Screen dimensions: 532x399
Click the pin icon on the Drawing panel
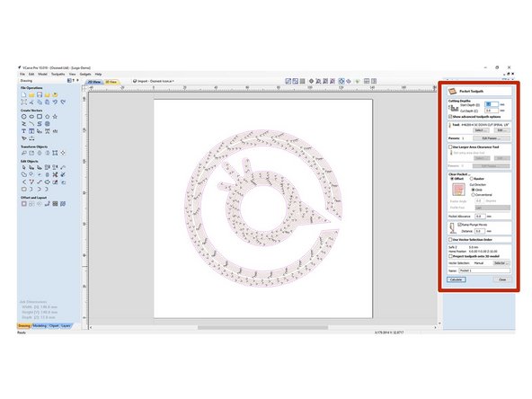tap(74, 81)
